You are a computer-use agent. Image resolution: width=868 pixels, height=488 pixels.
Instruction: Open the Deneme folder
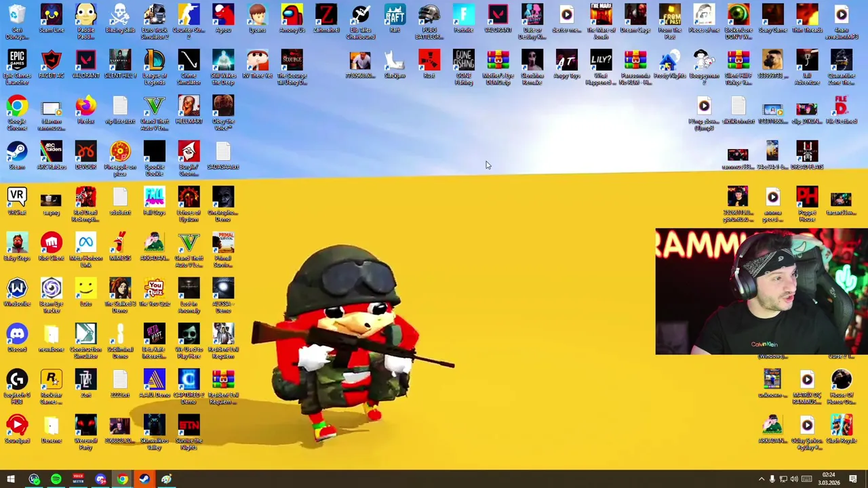point(52,428)
